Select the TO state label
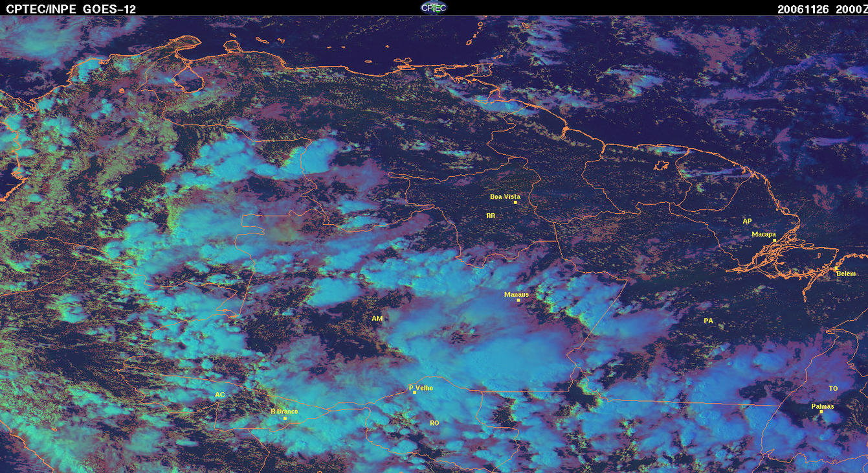The height and width of the screenshot is (473, 868). tap(833, 389)
